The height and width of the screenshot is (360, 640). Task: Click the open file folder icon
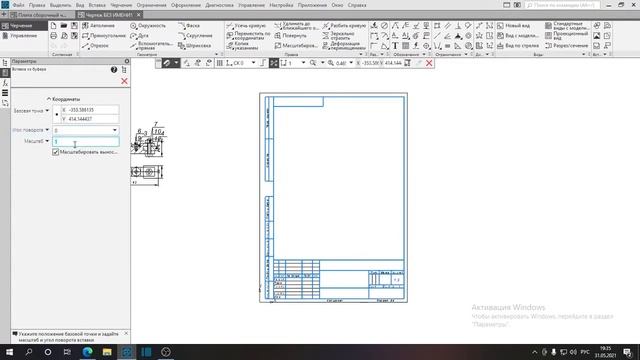(64, 26)
